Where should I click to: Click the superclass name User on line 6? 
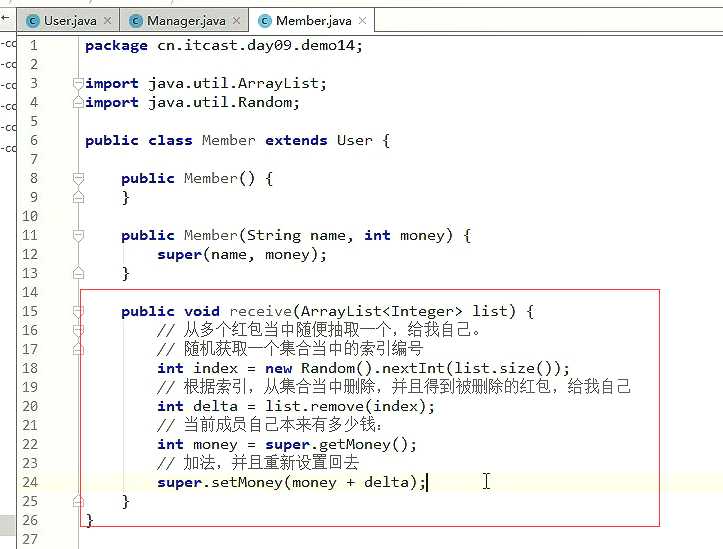click(355, 140)
